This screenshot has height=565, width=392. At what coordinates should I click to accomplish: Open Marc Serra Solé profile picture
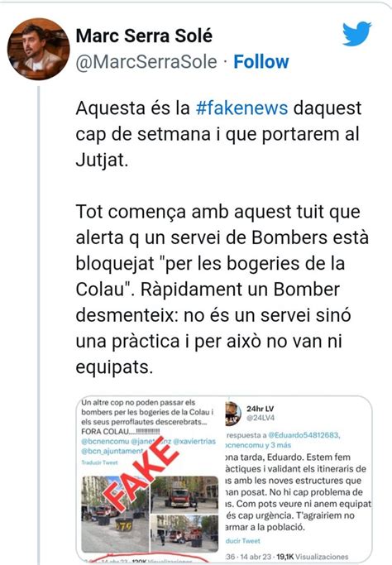click(39, 49)
